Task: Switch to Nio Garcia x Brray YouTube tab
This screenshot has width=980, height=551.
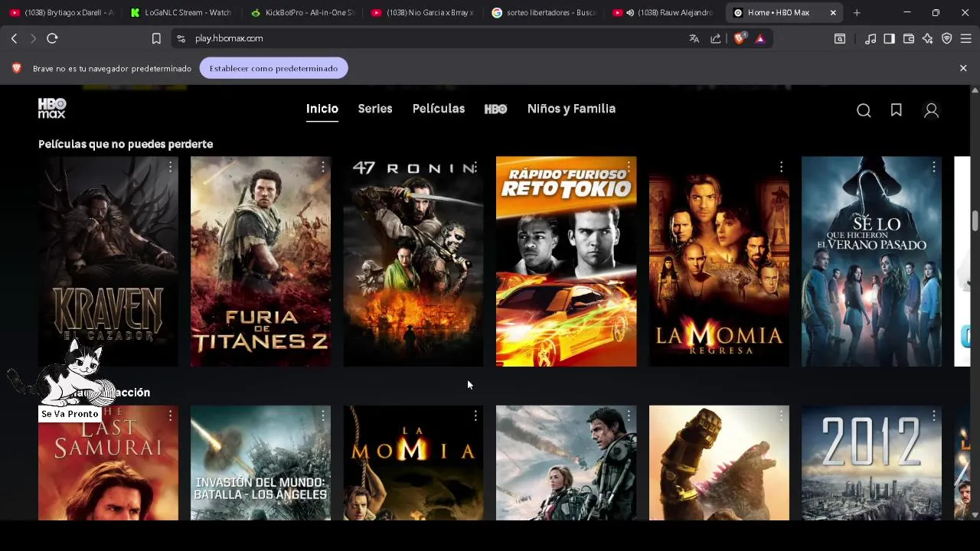Action: pos(423,12)
